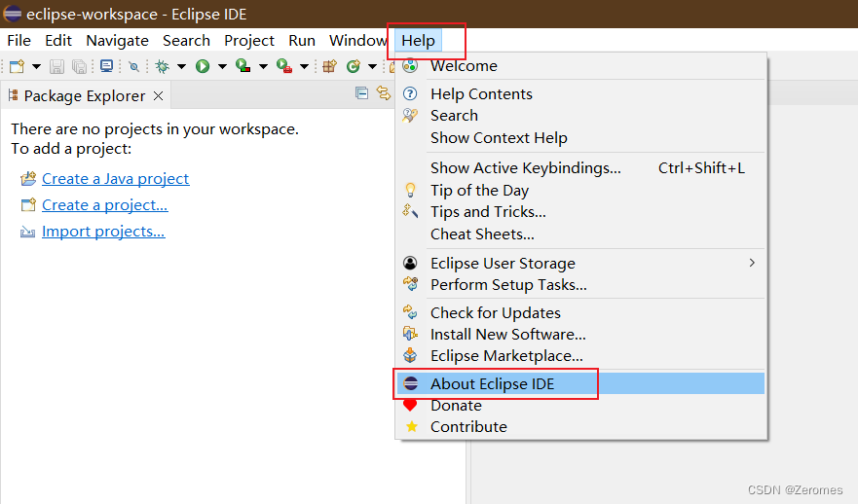The image size is (858, 504).
Task: Open the Search menu in menu bar
Action: 187,41
